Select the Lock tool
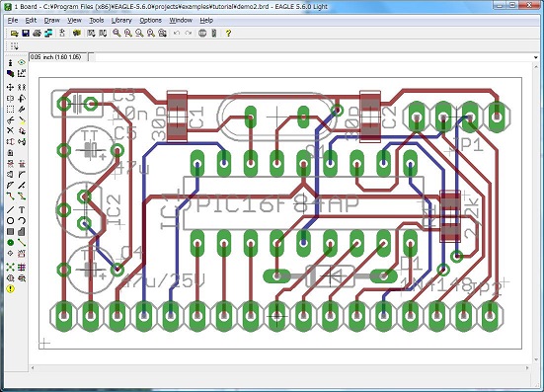 (11, 153)
